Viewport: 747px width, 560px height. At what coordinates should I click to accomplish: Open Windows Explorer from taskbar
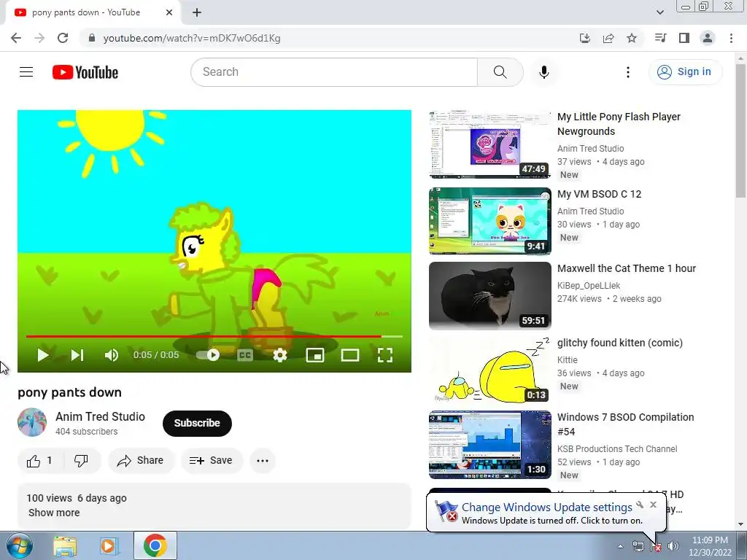[65, 546]
